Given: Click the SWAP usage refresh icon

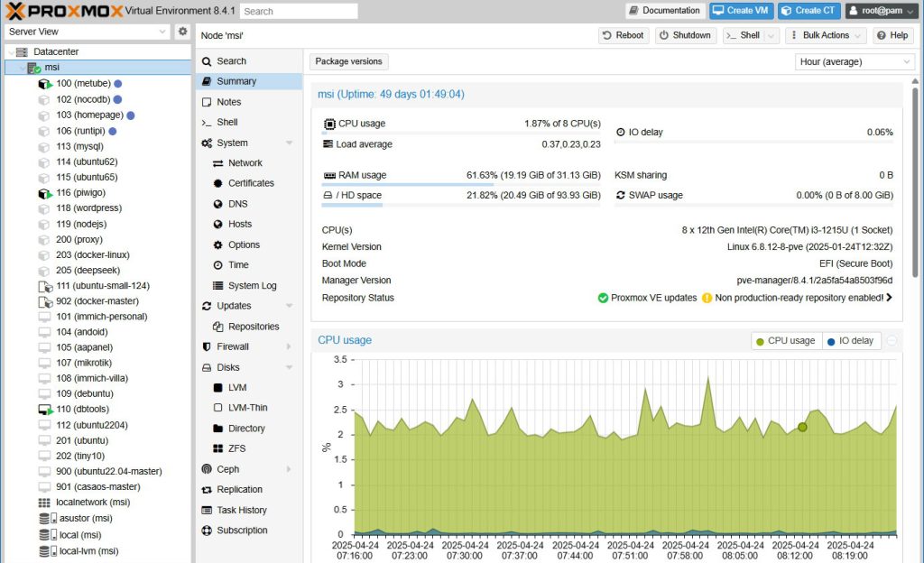Looking at the screenshot, I should pos(621,195).
